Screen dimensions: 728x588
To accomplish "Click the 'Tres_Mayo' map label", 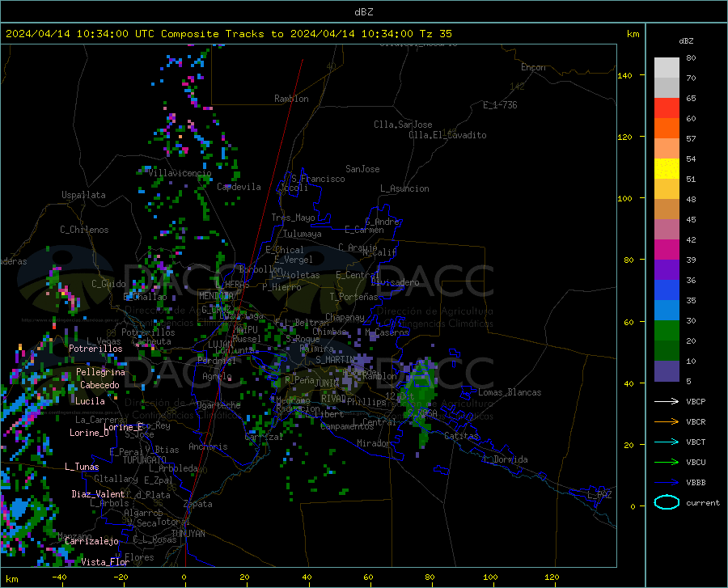I will point(293,218).
